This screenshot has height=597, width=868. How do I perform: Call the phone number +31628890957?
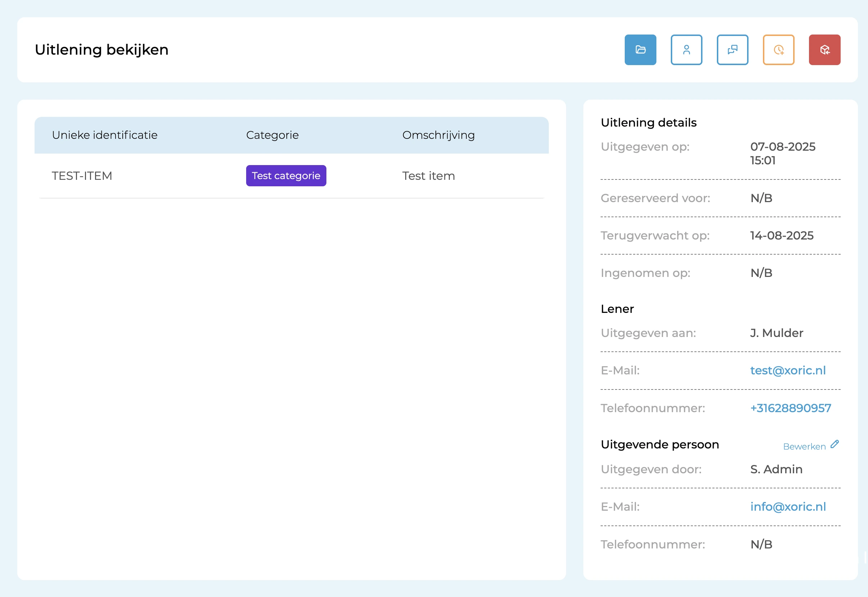tap(791, 408)
